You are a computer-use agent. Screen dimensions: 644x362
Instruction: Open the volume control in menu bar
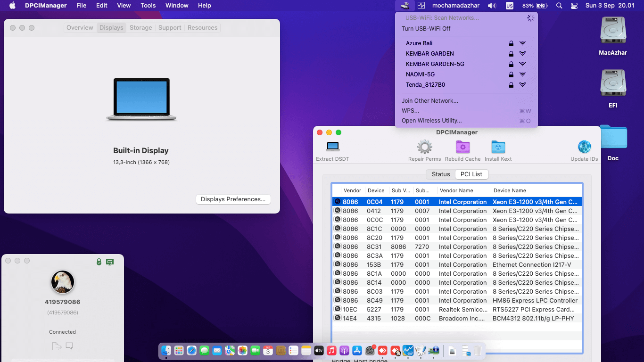click(x=492, y=6)
